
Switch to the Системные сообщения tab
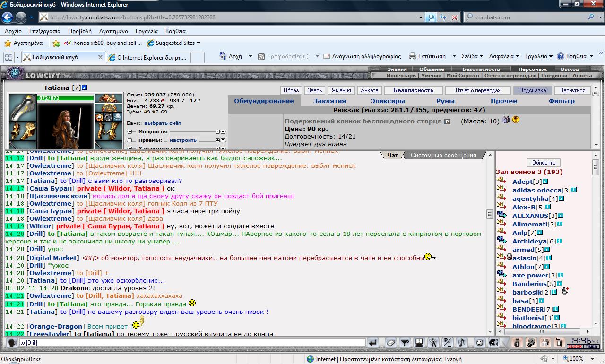(443, 155)
